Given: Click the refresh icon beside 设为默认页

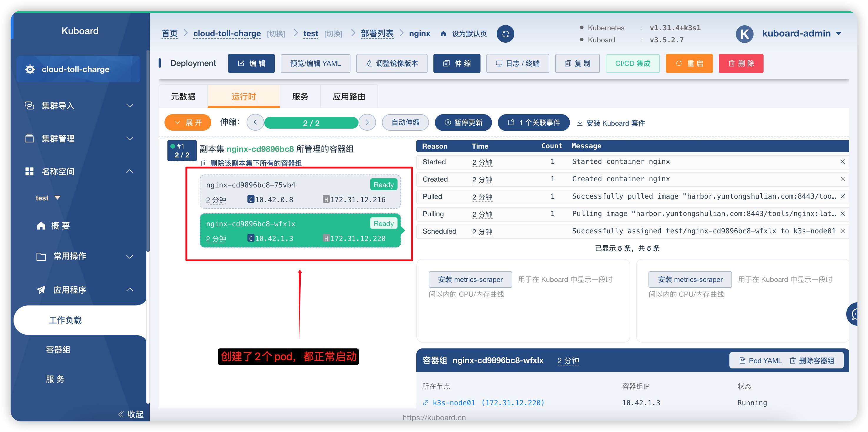Looking at the screenshot, I should (x=505, y=34).
